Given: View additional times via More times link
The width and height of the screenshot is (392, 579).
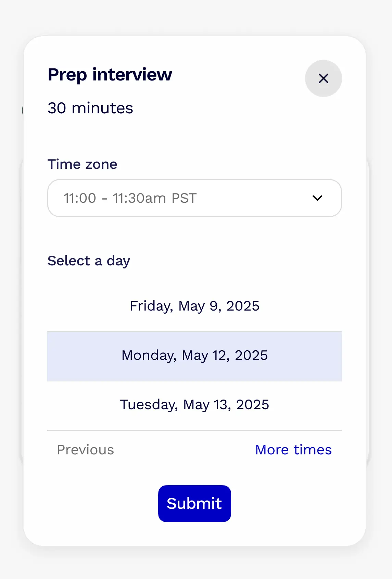Looking at the screenshot, I should pyautogui.click(x=293, y=450).
